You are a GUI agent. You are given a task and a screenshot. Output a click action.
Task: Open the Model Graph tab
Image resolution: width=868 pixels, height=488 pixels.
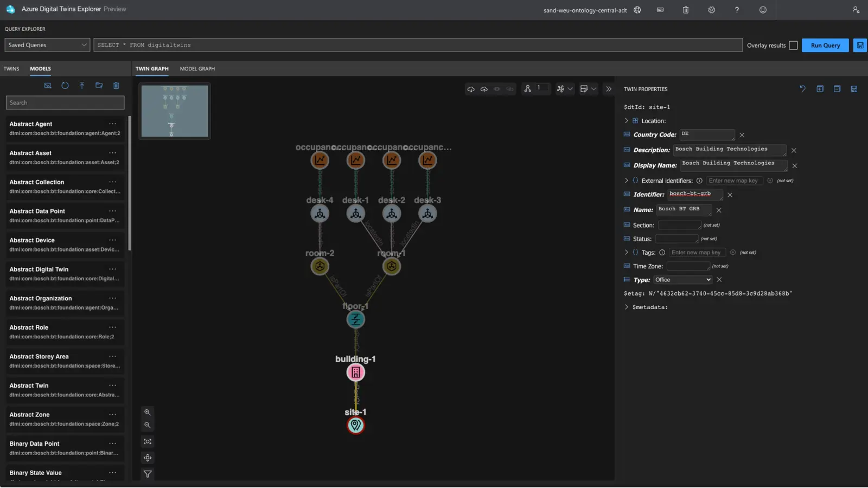click(197, 69)
